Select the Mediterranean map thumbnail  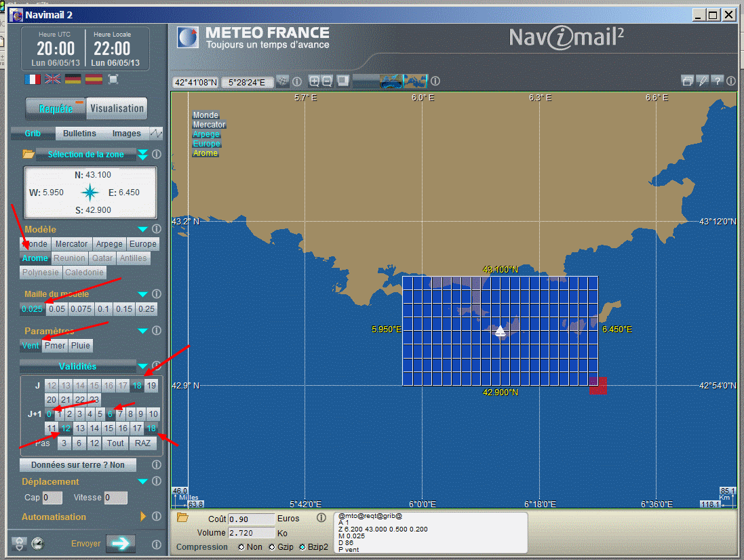415,81
